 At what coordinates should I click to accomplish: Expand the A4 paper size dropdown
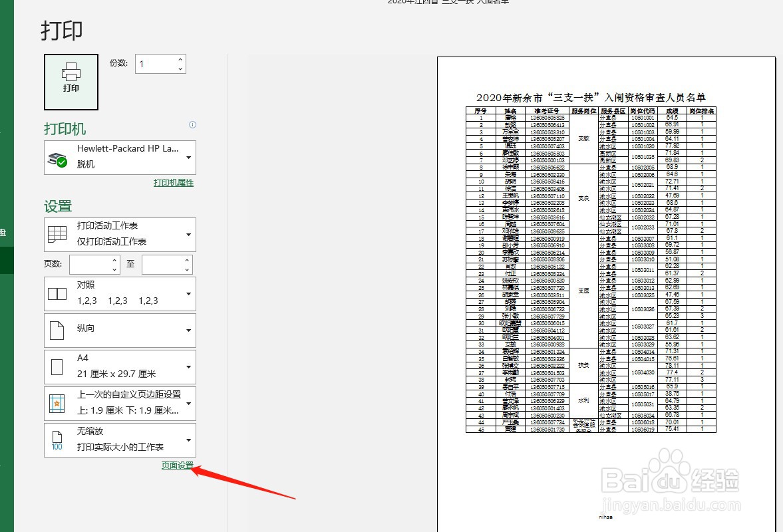pos(187,366)
